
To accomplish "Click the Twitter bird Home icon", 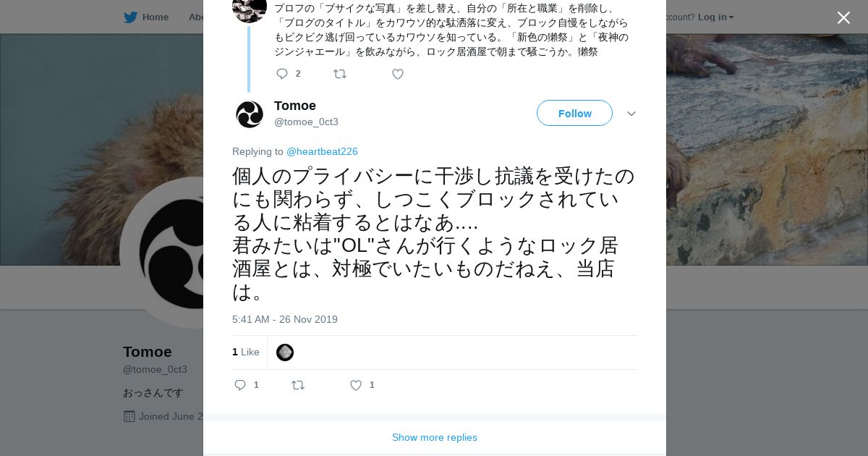I will [x=130, y=17].
